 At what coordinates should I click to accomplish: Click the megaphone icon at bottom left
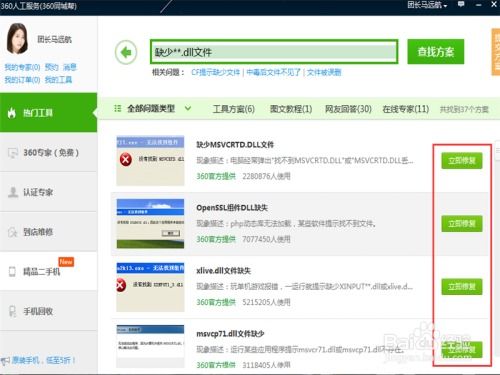(5, 361)
